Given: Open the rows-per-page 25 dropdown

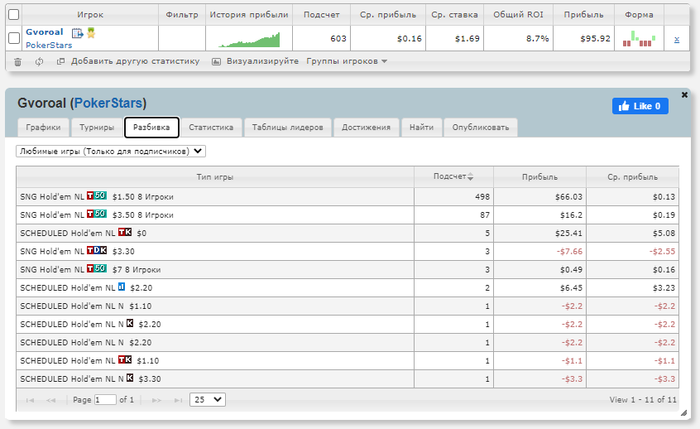Looking at the screenshot, I should point(208,400).
